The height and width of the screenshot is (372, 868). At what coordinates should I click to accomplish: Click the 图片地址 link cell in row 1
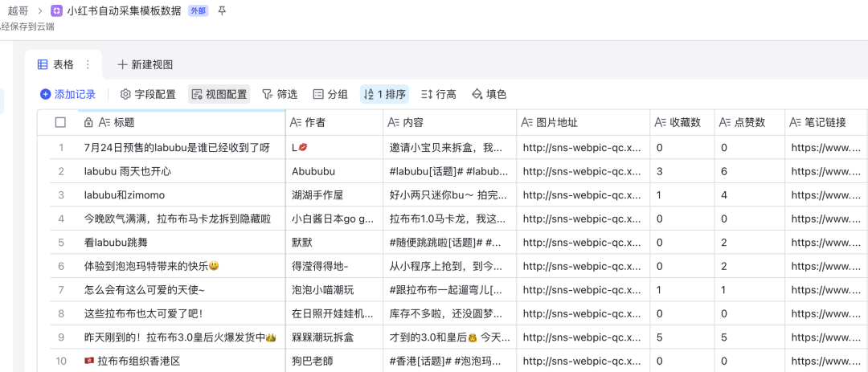click(583, 148)
